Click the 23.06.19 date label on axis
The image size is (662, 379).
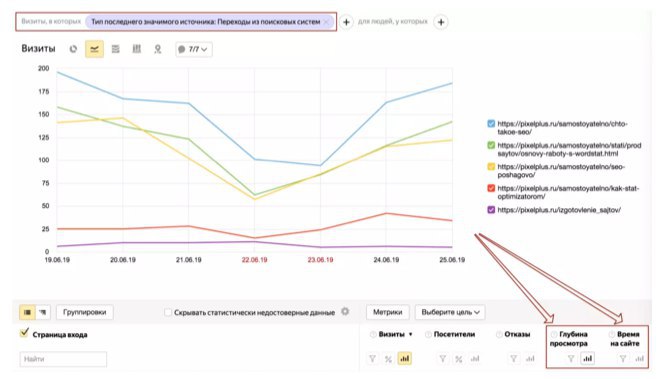point(320,260)
